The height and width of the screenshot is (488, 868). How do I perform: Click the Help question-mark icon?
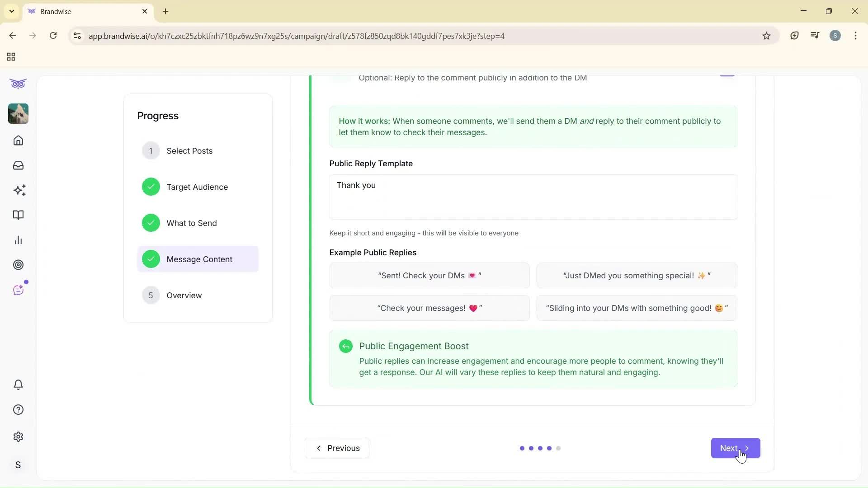18,409
